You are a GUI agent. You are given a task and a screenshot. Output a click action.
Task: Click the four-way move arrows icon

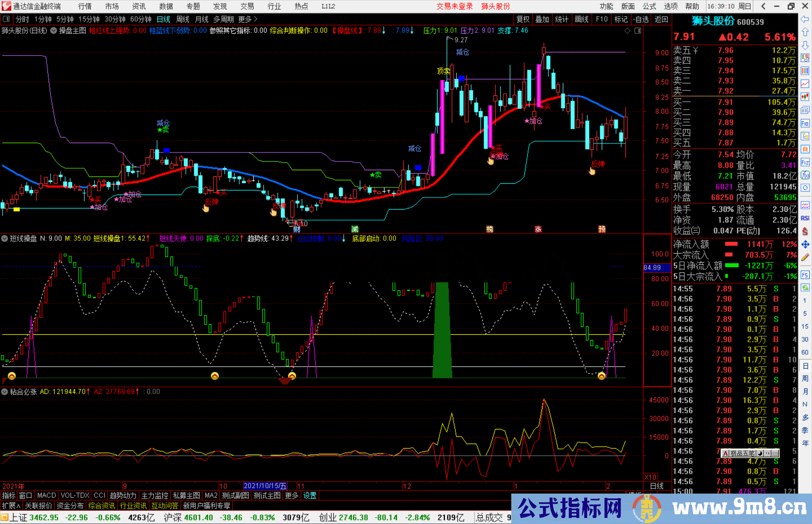(x=805, y=245)
